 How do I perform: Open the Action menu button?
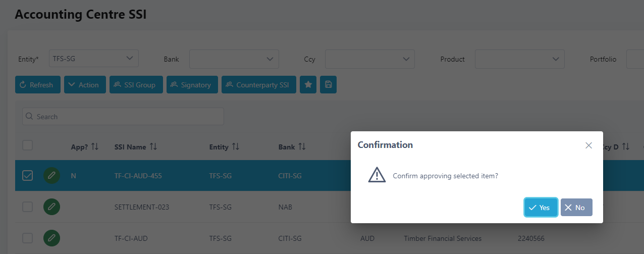click(x=85, y=85)
